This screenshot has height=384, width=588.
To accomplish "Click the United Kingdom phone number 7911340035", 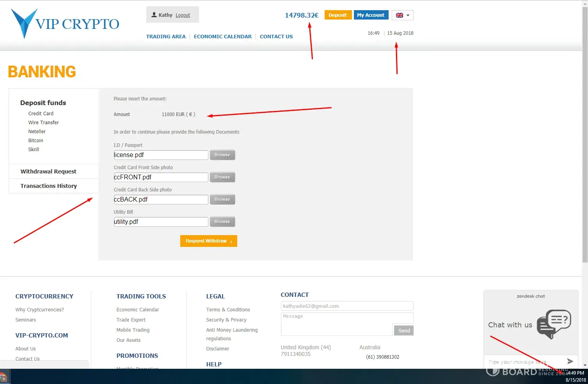I will (x=296, y=354).
